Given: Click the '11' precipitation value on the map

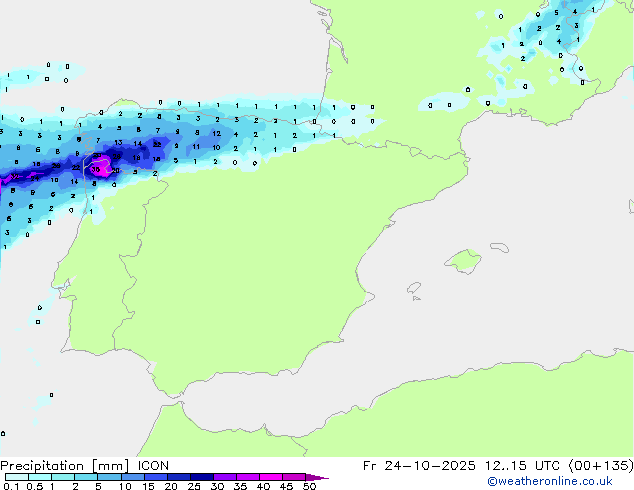Looking at the screenshot, I should click(x=196, y=147).
